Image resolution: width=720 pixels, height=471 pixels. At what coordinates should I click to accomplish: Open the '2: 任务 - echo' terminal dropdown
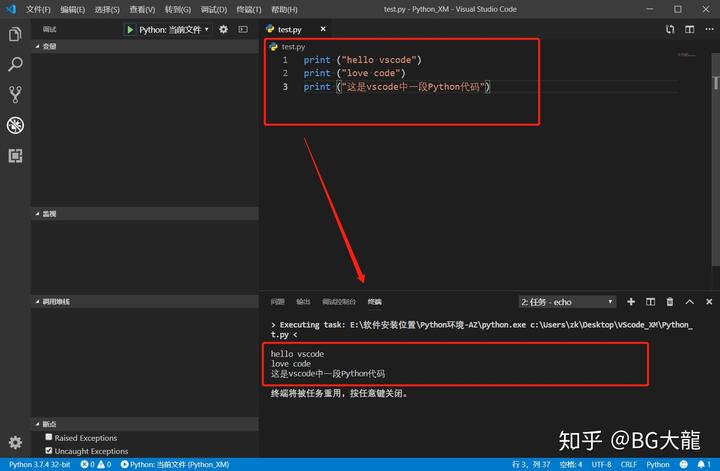coord(567,302)
